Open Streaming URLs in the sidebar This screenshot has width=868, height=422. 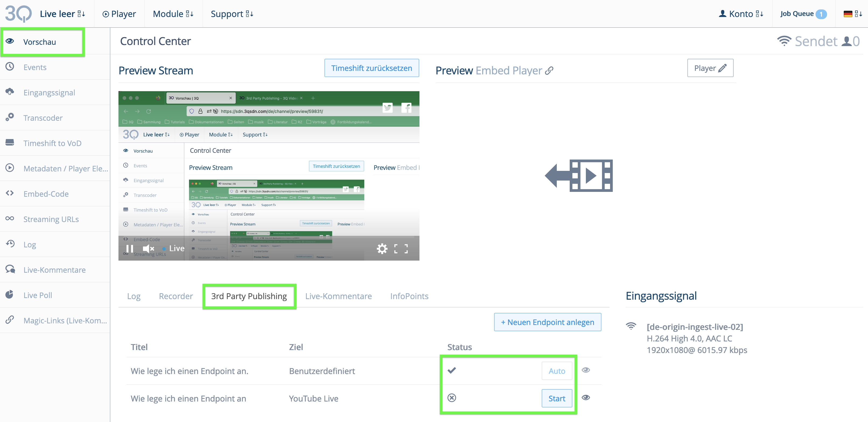(x=55, y=219)
